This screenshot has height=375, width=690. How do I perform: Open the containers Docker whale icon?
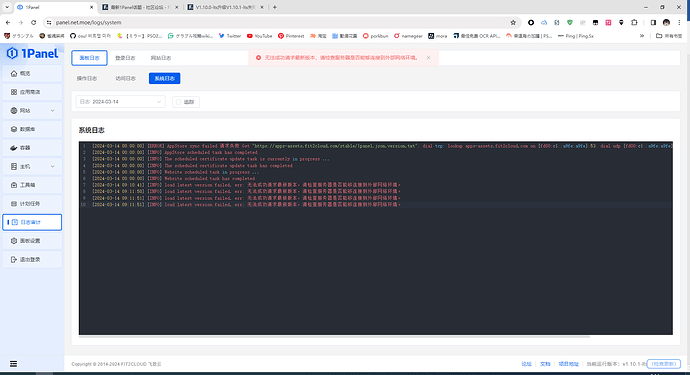click(x=14, y=148)
